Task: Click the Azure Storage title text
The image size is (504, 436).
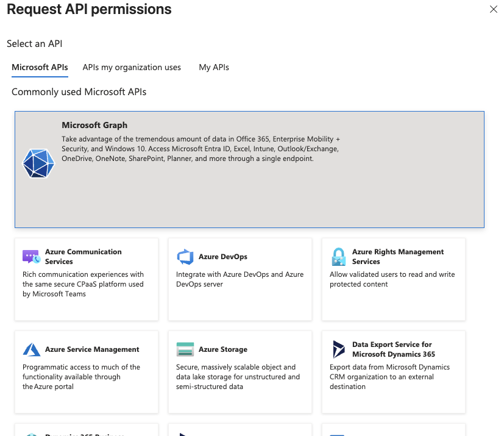Action: pos(223,349)
